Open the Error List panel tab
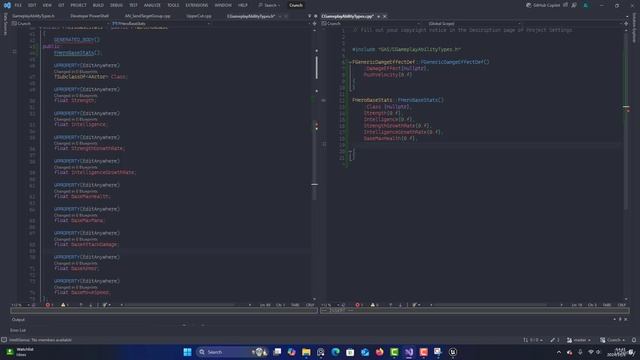 pos(18,330)
